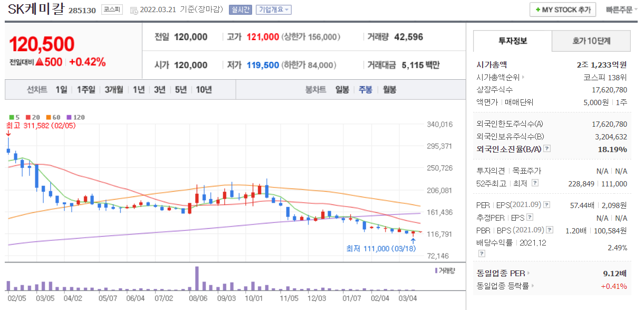Click 상한가 156,000 text

coord(311,37)
